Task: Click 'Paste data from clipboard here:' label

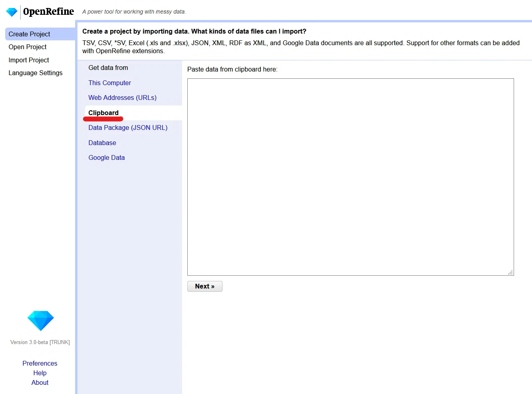Action: click(232, 69)
